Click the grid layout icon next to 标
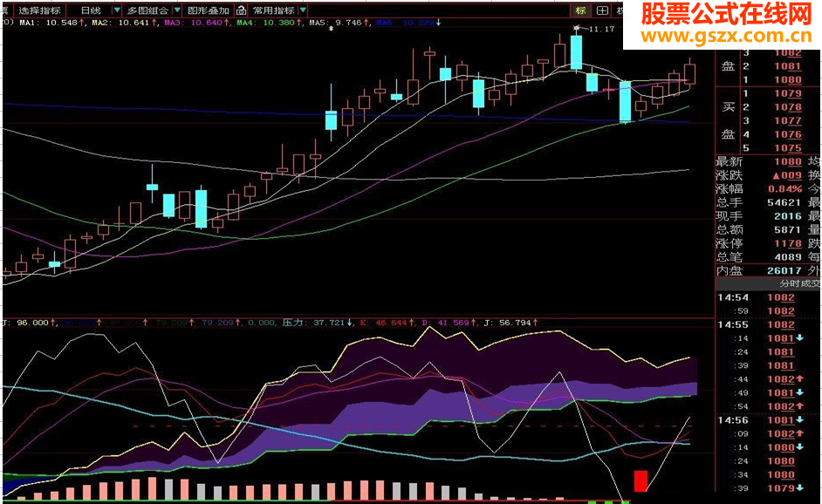Screen dimensions: 822x504 (x=602, y=10)
